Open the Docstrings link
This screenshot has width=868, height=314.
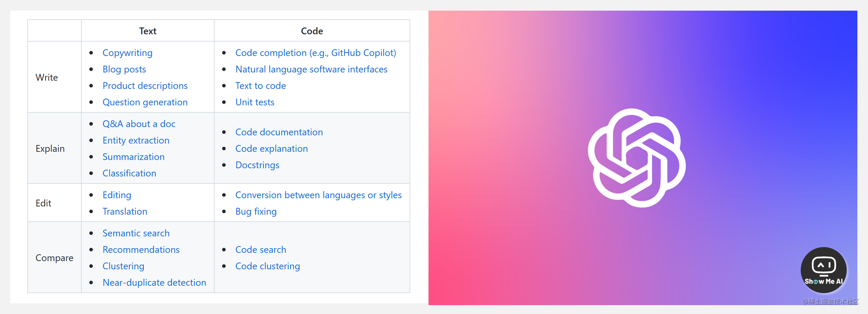257,165
